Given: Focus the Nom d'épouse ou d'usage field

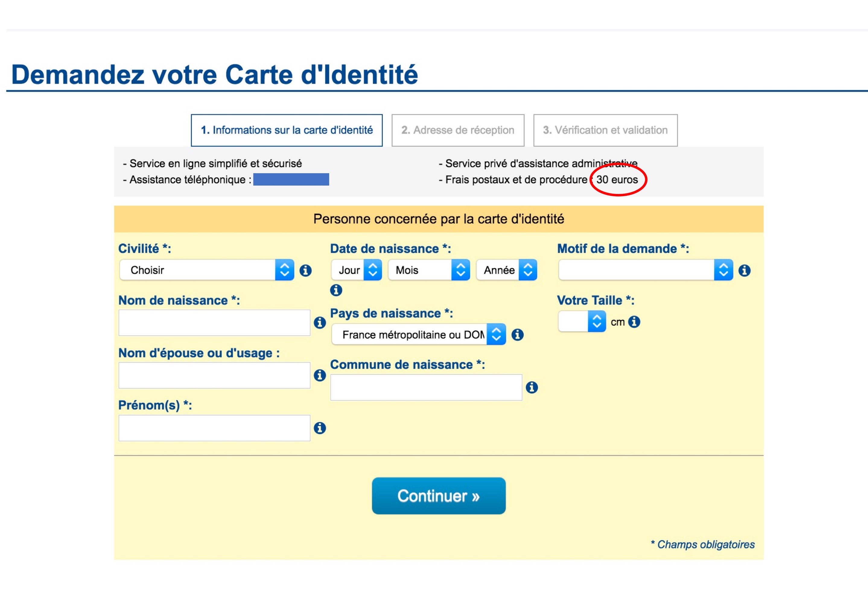Looking at the screenshot, I should [214, 375].
